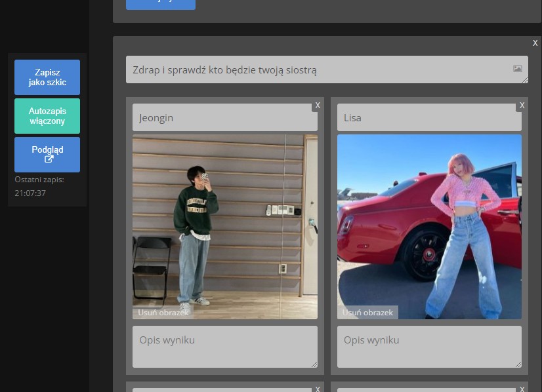The image size is (542, 392).
Task: Remove the Lisa result card with X
Action: 522,105
